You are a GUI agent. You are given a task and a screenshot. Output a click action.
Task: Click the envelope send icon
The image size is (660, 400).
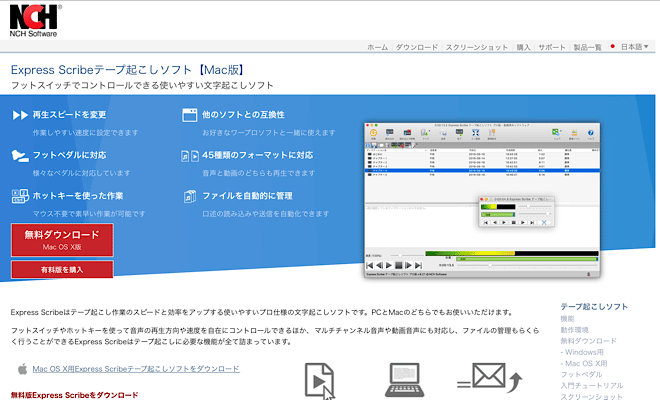click(490, 376)
